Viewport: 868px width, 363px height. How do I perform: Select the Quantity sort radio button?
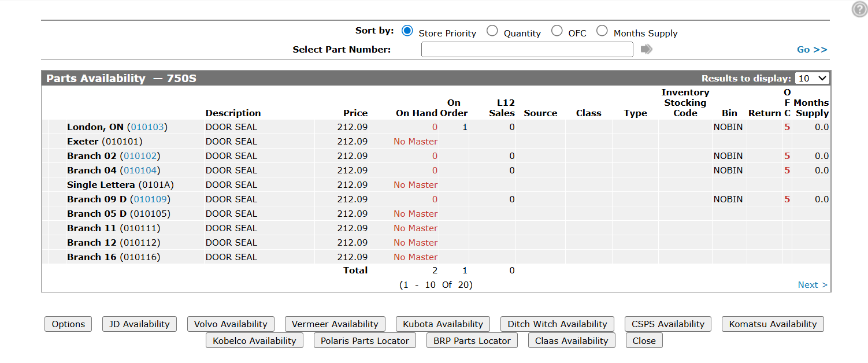492,31
